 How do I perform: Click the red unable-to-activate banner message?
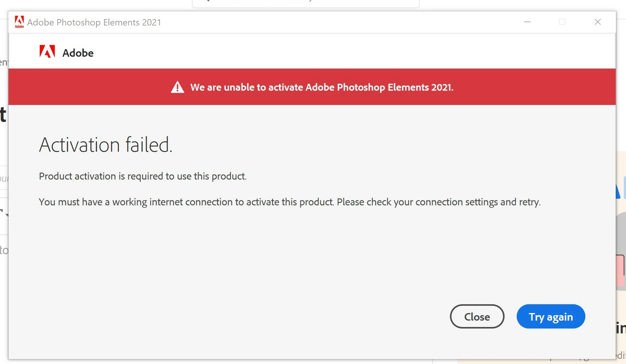[x=322, y=87]
